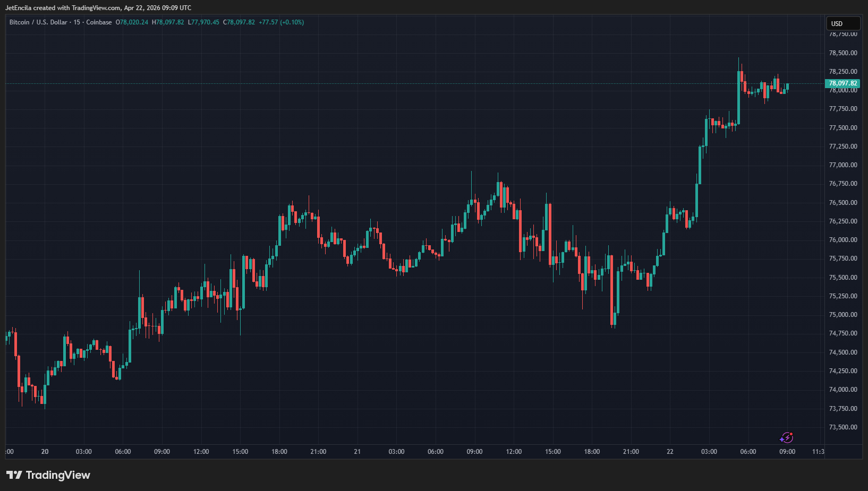The height and width of the screenshot is (491, 868).
Task: Click the +77.57 (+0.10%) change value
Action: coord(281,22)
